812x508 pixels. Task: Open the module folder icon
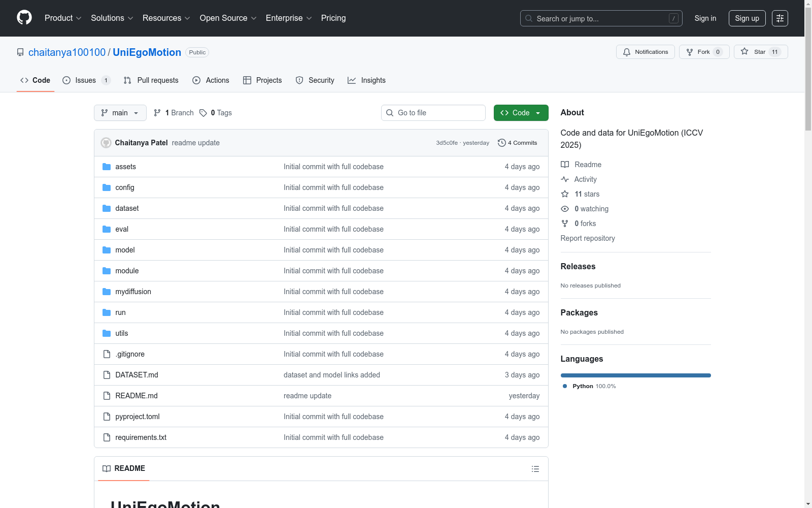pos(107,271)
